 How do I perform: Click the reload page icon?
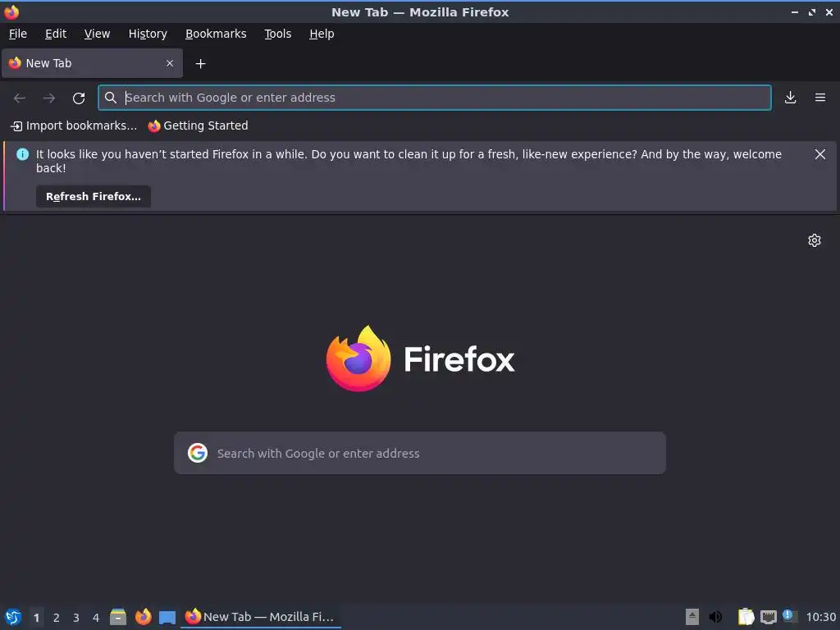pos(79,98)
